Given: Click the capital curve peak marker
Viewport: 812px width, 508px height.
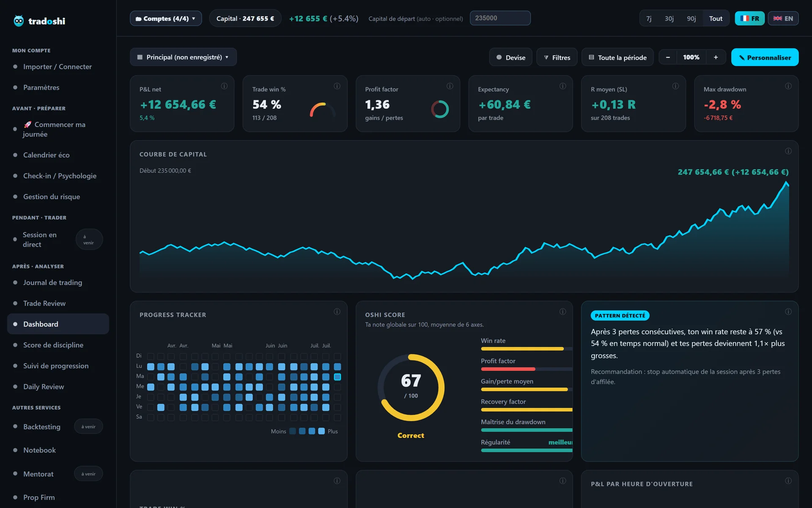Looking at the screenshot, I should [787, 183].
